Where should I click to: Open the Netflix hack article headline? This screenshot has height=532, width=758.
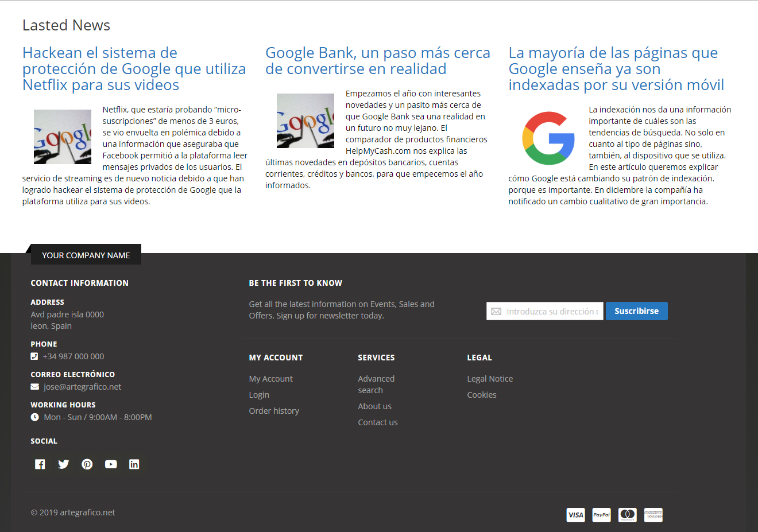[134, 69]
